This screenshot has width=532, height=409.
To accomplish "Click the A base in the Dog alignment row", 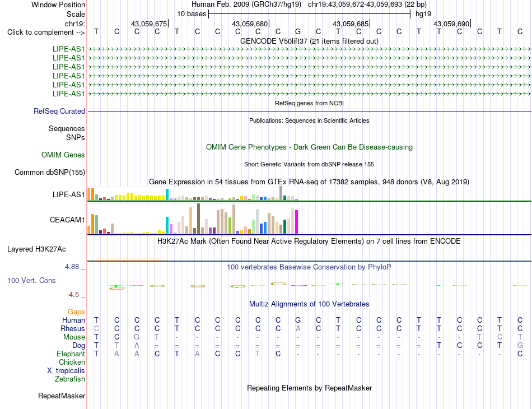I will [x=137, y=346].
